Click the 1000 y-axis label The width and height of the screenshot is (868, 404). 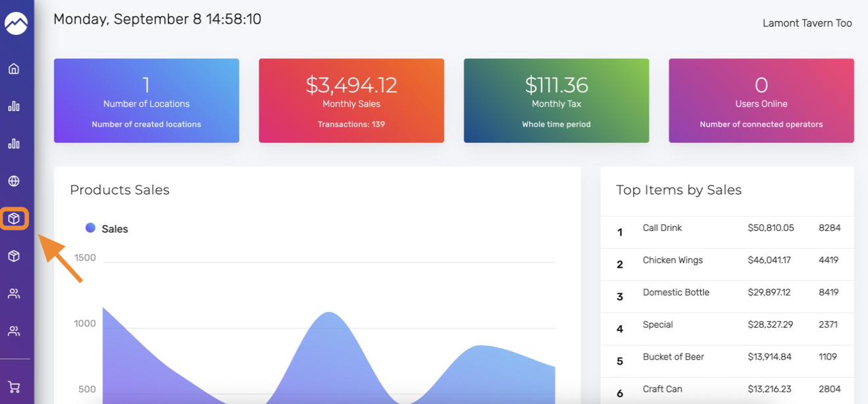coord(84,323)
